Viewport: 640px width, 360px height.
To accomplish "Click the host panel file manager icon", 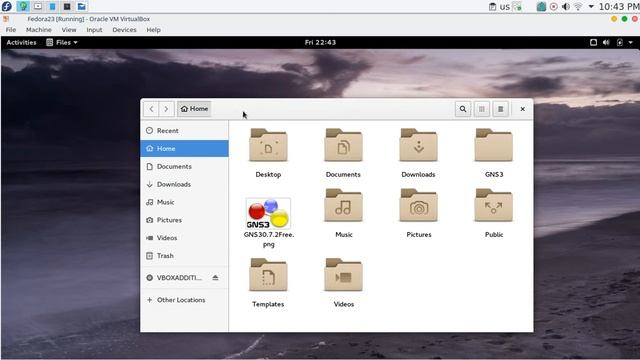I will pos(82,6).
